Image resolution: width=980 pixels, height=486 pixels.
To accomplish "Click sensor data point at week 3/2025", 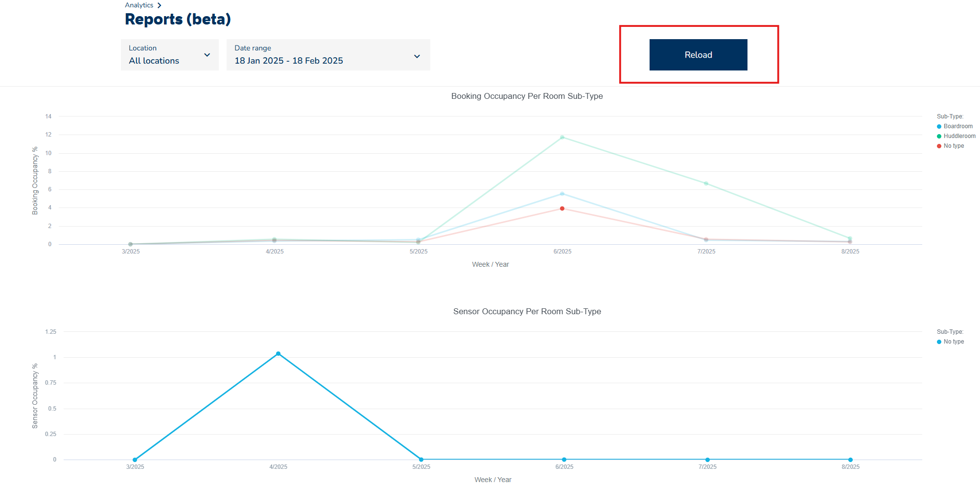I will pyautogui.click(x=135, y=460).
